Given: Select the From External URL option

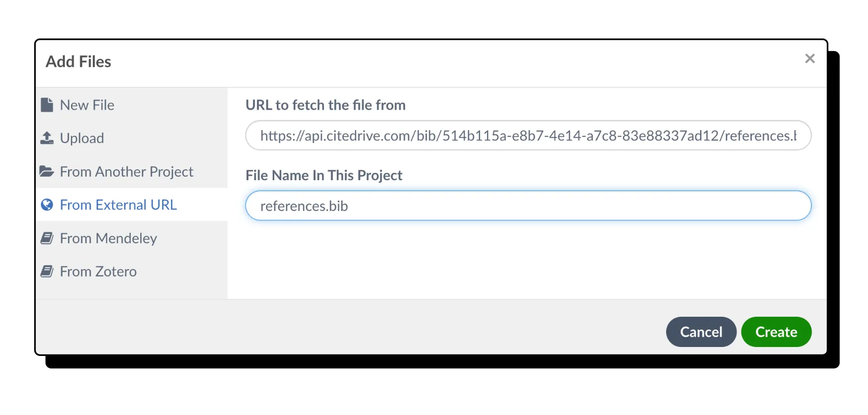Looking at the screenshot, I should pyautogui.click(x=118, y=205).
